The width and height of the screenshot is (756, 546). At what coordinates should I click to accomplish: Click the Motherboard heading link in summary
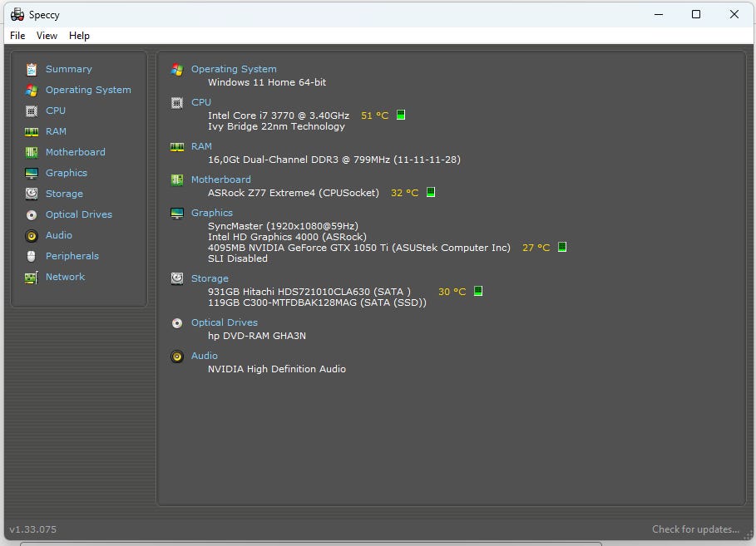[221, 180]
